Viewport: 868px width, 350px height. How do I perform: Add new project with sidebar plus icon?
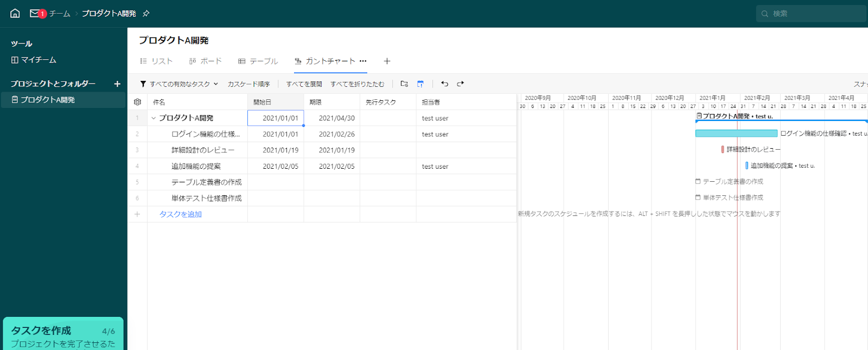coord(117,84)
